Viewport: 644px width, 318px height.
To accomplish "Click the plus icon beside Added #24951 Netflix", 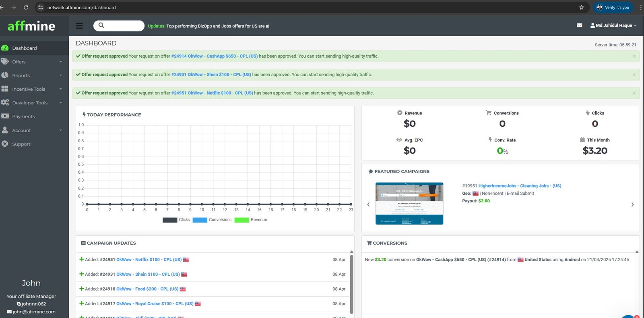I will tap(82, 260).
